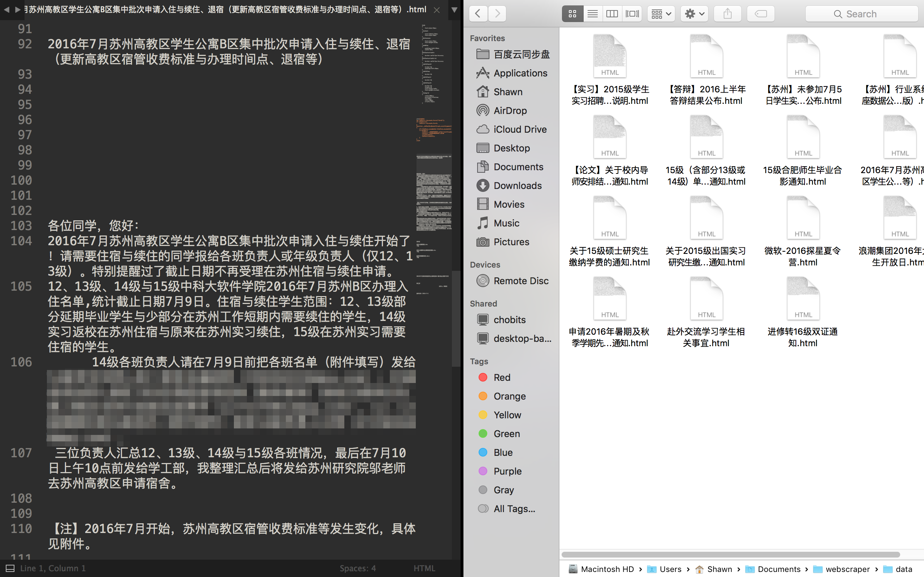Switch to Cover Flow view
The width and height of the screenshot is (924, 577).
click(x=632, y=13)
